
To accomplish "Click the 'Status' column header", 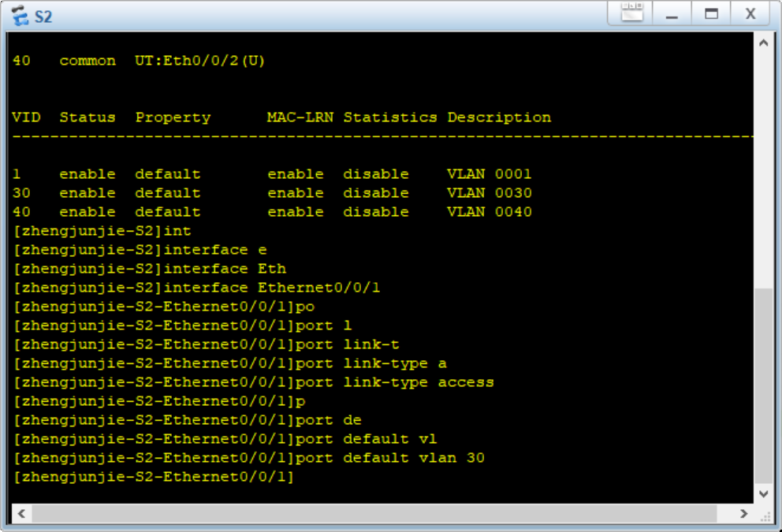I will pos(88,117).
